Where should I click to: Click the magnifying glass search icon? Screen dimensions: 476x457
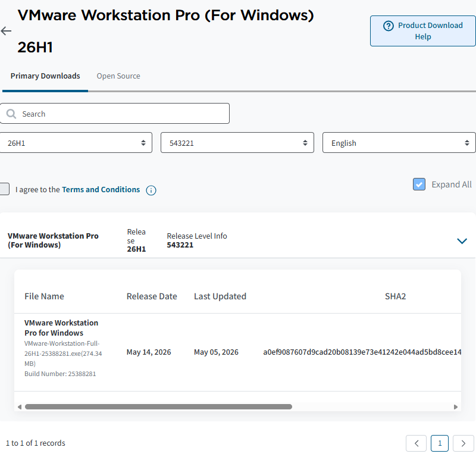11,114
